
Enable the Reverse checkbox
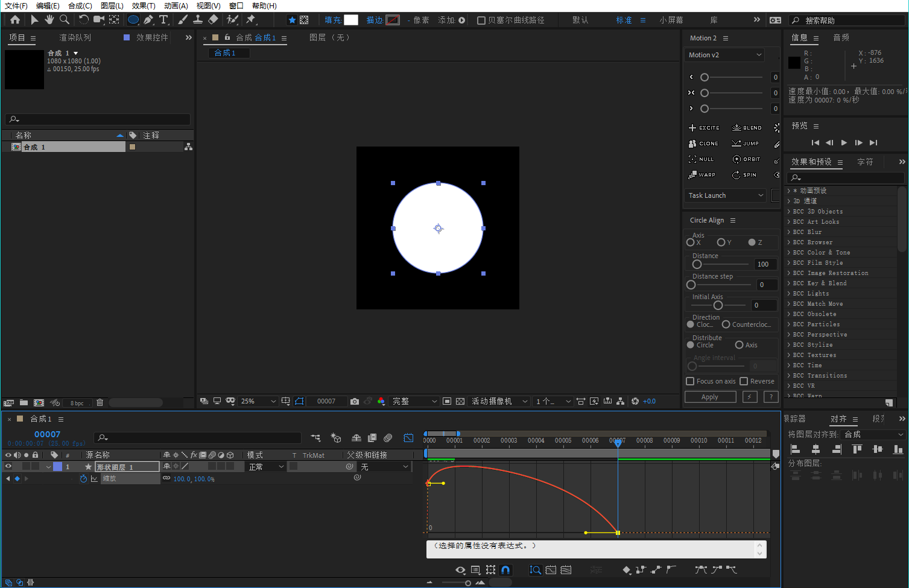[744, 381]
